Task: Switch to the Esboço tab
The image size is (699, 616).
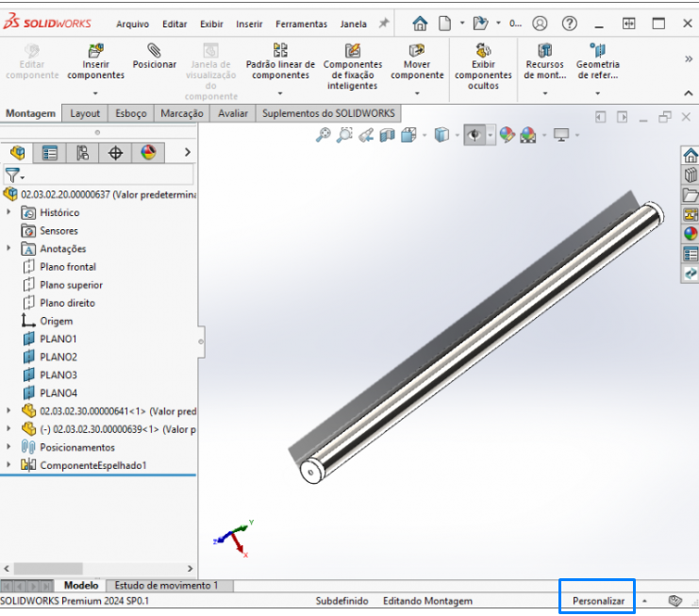Action: 130,113
